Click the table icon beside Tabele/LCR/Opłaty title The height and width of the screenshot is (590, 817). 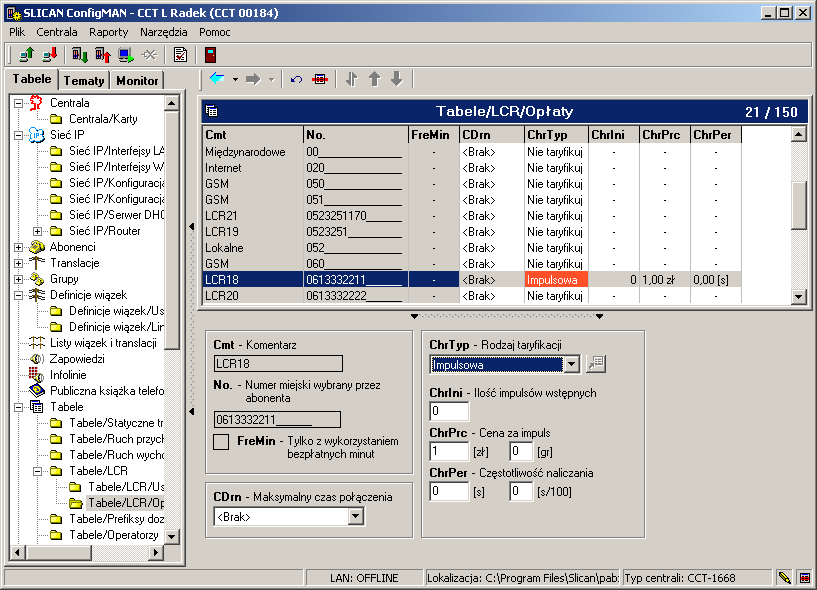pos(212,111)
